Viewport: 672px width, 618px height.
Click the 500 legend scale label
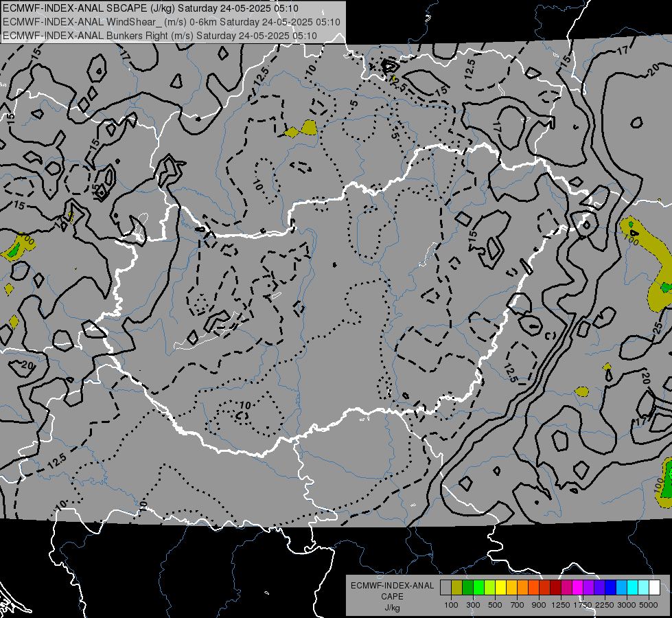[x=495, y=605]
